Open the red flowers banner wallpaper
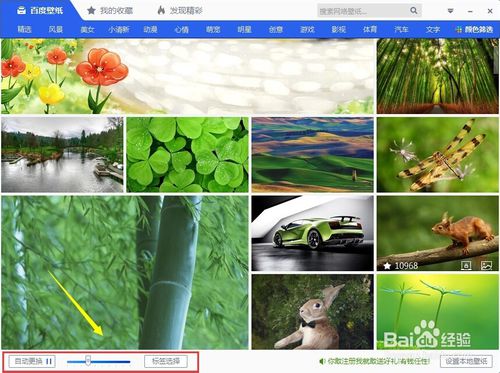This screenshot has height=373, width=500. coord(188,76)
